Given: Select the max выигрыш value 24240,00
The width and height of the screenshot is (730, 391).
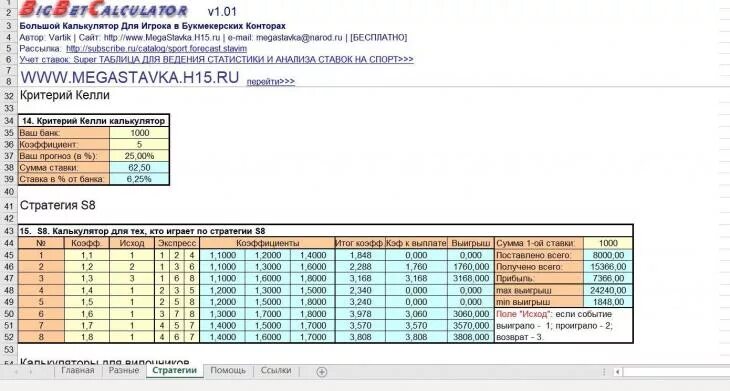Looking at the screenshot, I should pyautogui.click(x=608, y=290).
